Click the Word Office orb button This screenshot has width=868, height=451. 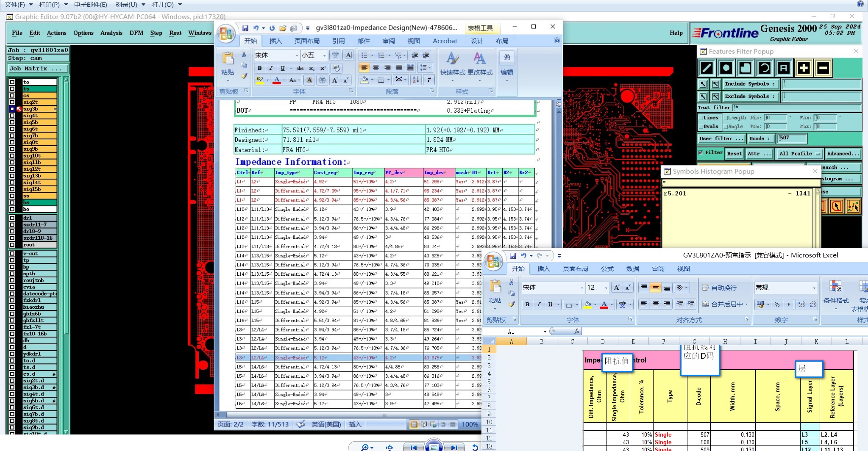[226, 33]
